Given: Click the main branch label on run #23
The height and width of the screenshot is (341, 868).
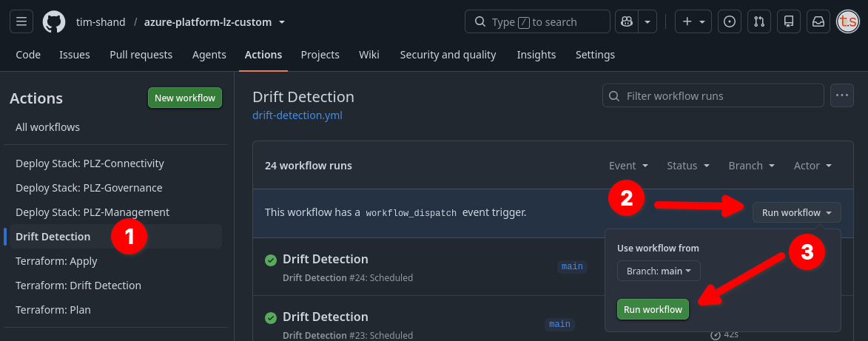Looking at the screenshot, I should click(559, 325).
